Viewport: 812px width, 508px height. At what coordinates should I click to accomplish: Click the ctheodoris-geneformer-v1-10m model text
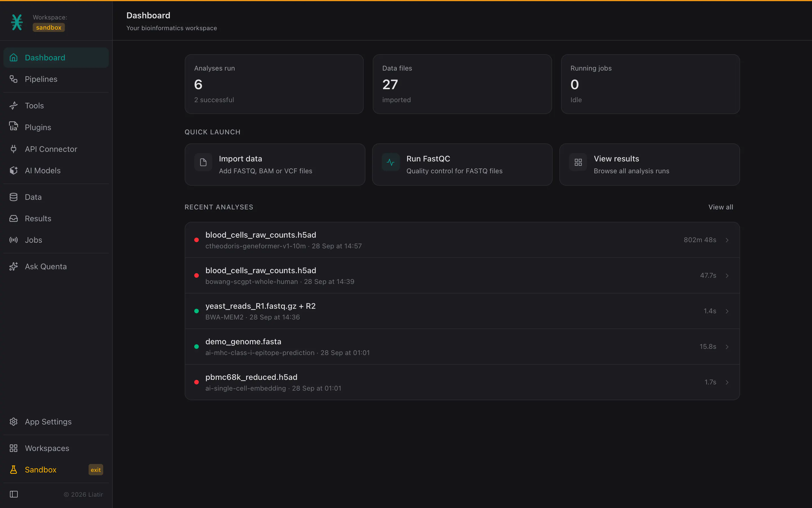pos(255,246)
